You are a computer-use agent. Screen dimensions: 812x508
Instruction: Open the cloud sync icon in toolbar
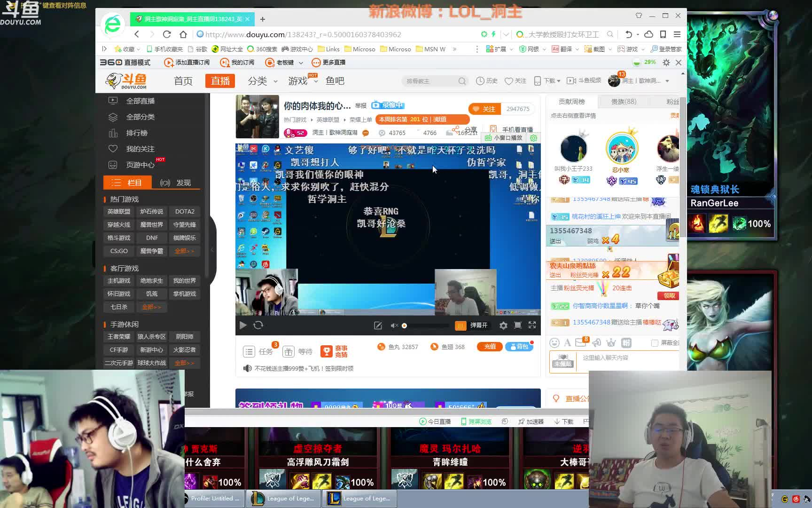pyautogui.click(x=649, y=34)
